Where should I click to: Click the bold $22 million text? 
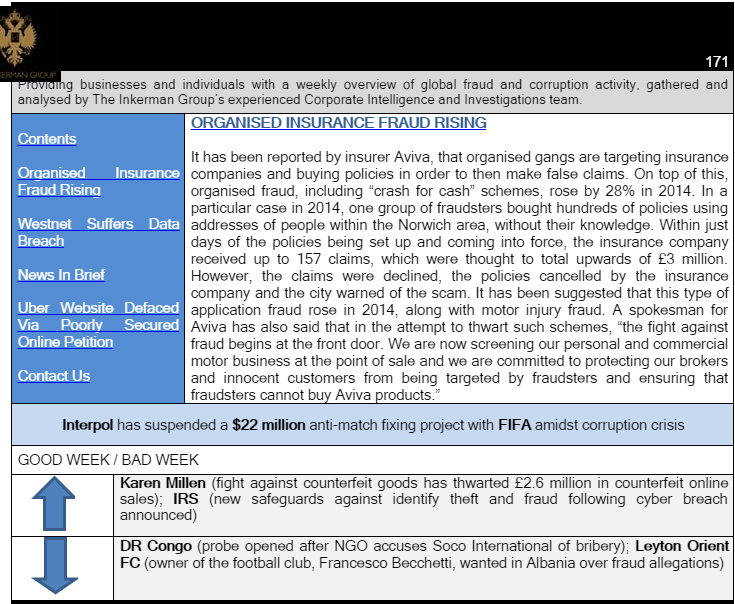(269, 425)
